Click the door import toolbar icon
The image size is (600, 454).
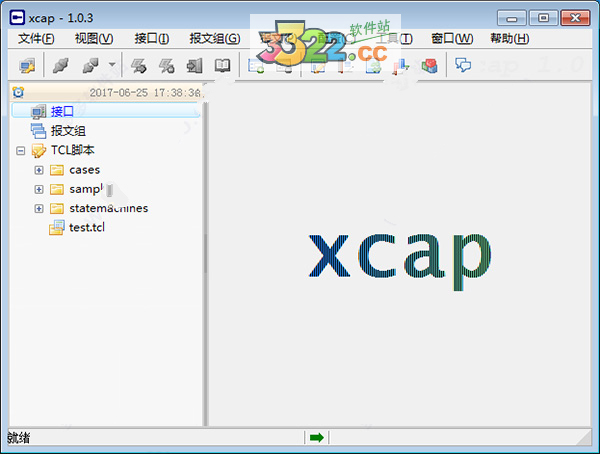pyautogui.click(x=194, y=65)
